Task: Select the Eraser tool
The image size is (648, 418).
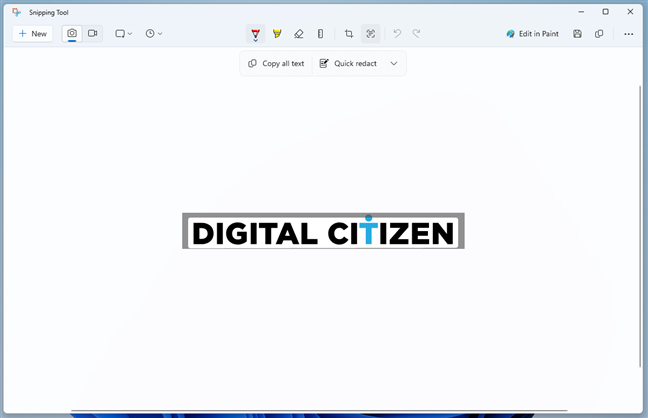Action: coord(299,33)
